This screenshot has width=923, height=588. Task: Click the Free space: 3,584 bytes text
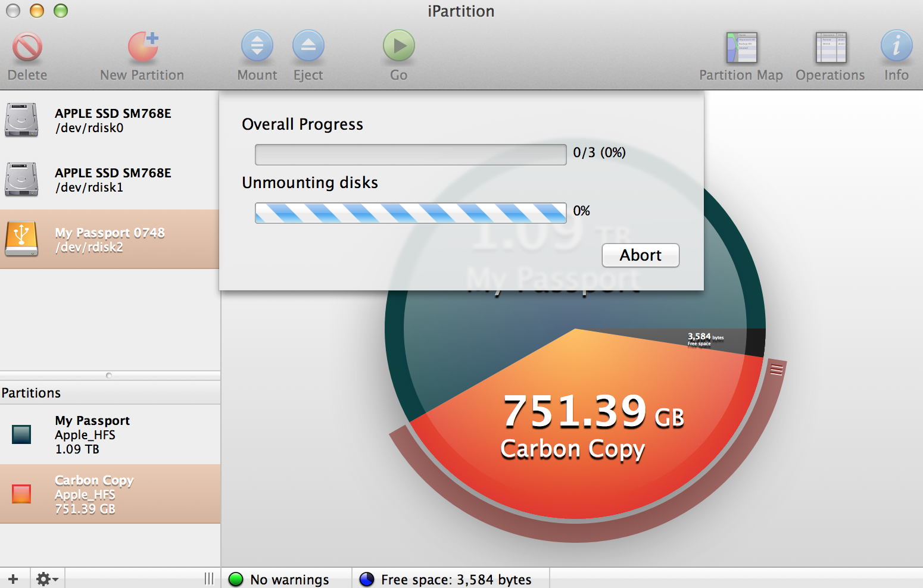tap(456, 580)
